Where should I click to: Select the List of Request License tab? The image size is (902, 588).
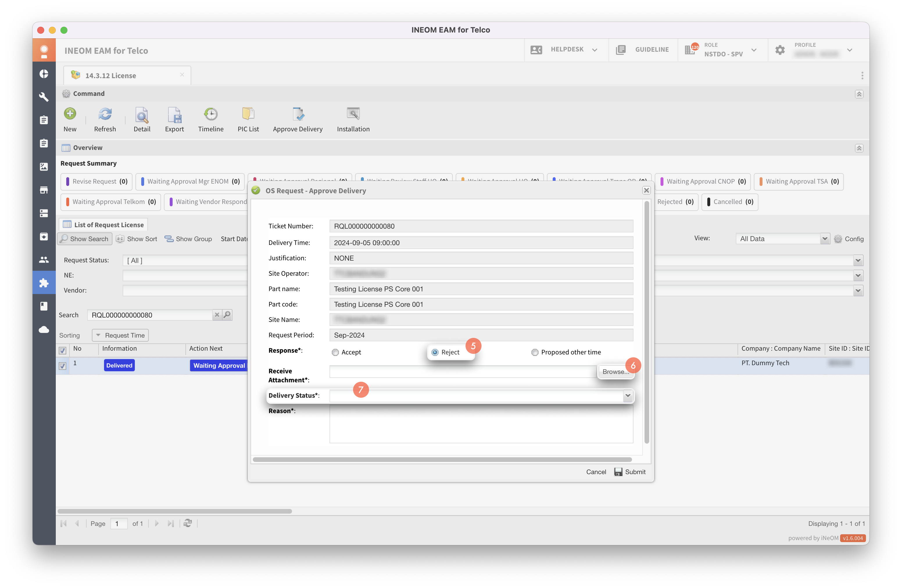click(103, 225)
